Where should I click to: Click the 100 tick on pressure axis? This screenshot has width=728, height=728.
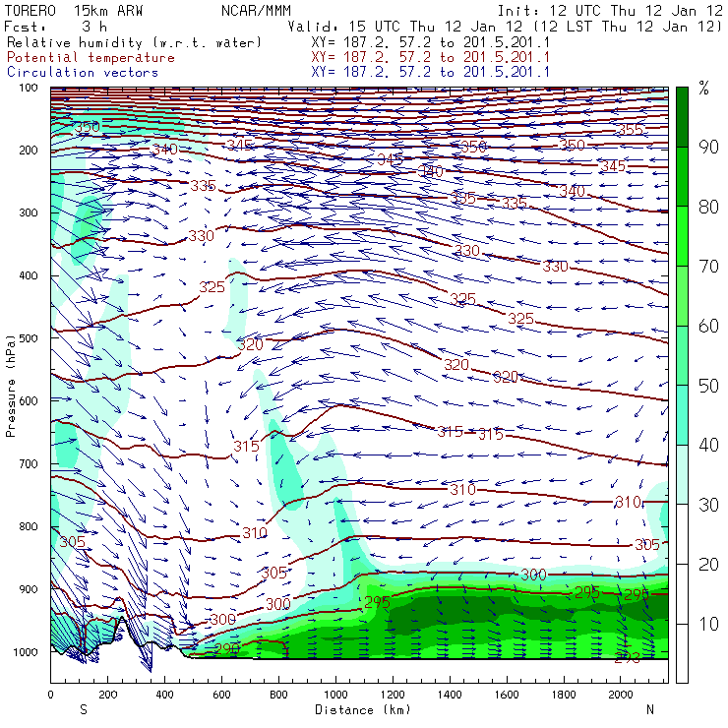pyautogui.click(x=29, y=88)
